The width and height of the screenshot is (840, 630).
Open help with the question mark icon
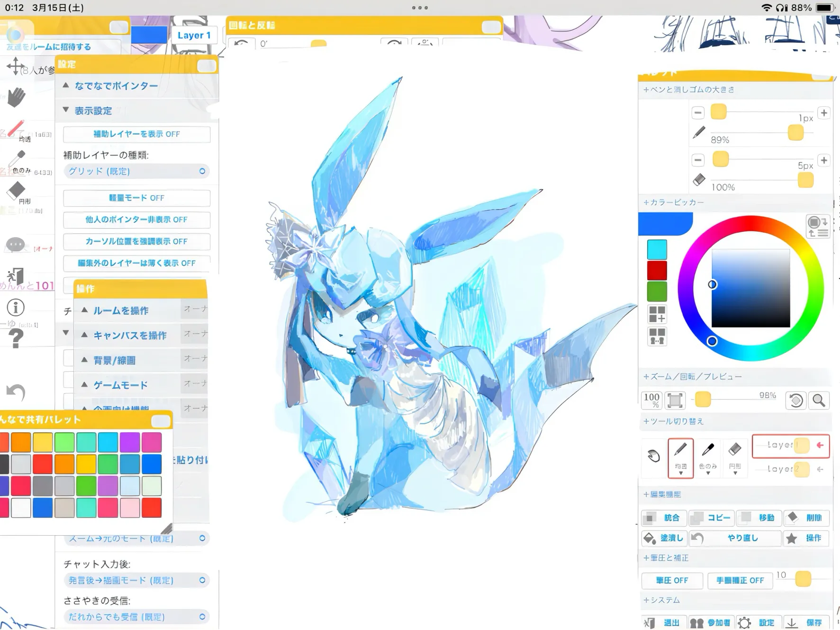(x=16, y=338)
